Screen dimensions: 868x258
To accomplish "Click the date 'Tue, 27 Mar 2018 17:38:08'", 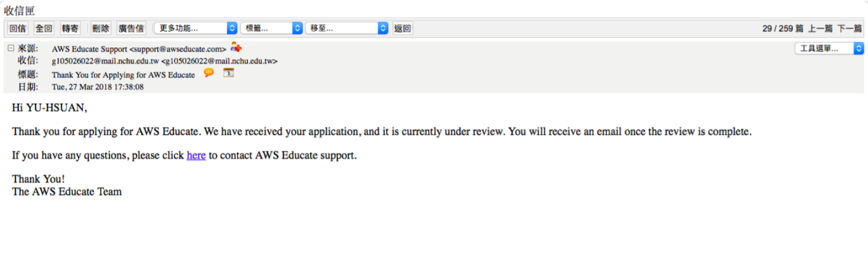I will pyautogui.click(x=98, y=87).
